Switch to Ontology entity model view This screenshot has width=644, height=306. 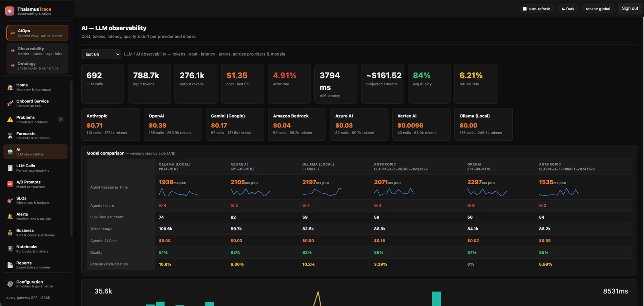[37, 66]
